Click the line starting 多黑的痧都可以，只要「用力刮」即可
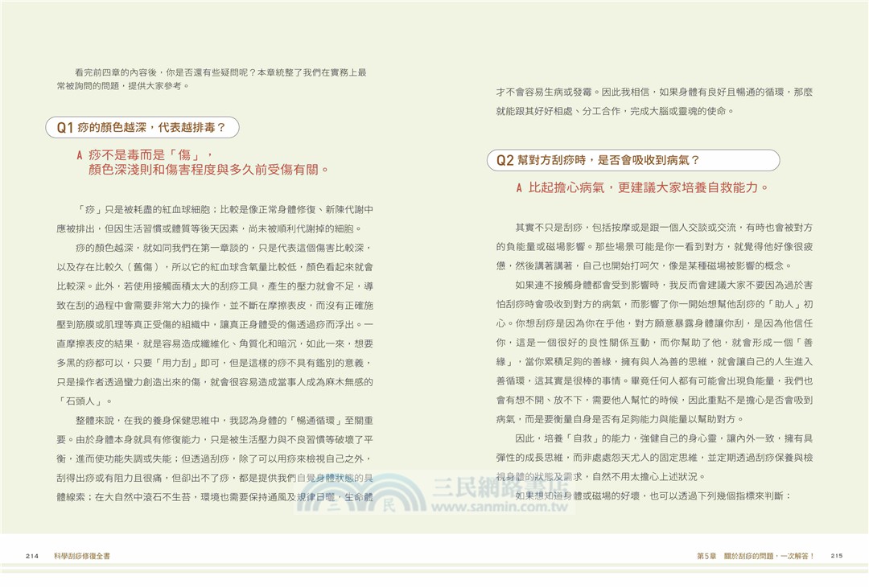The image size is (869, 588). click(x=215, y=363)
